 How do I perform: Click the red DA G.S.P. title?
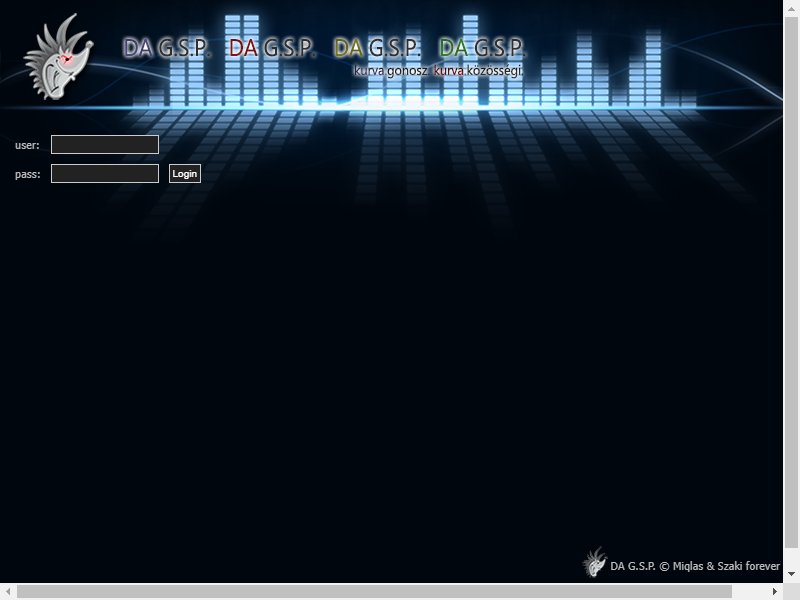[271, 48]
